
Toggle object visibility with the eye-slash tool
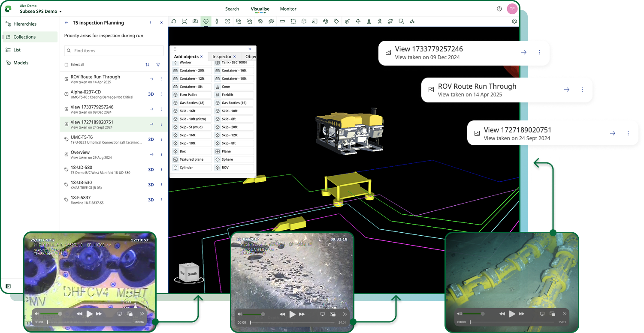point(272,21)
